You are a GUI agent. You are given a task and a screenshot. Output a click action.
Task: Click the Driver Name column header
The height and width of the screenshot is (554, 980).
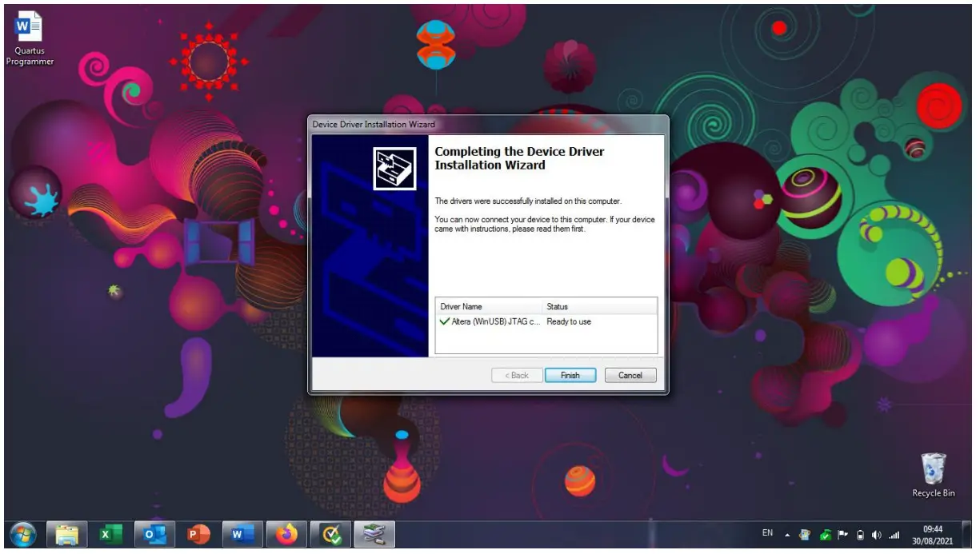(x=489, y=306)
